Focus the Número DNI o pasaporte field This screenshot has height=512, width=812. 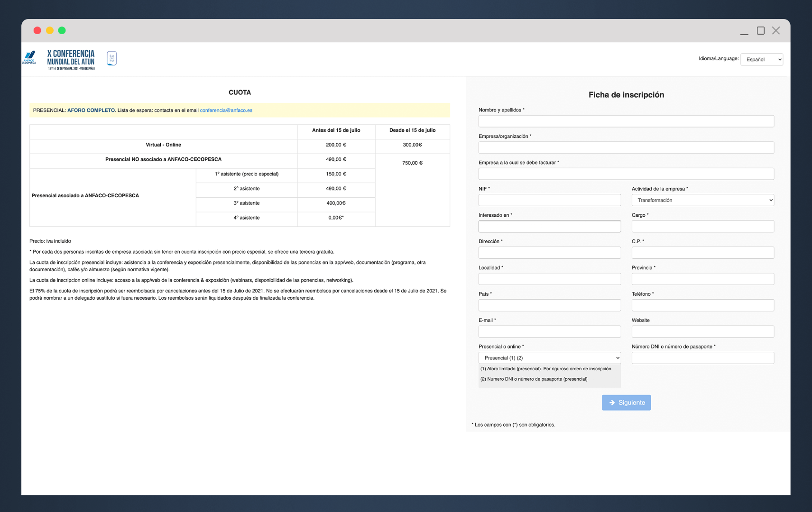pos(703,358)
